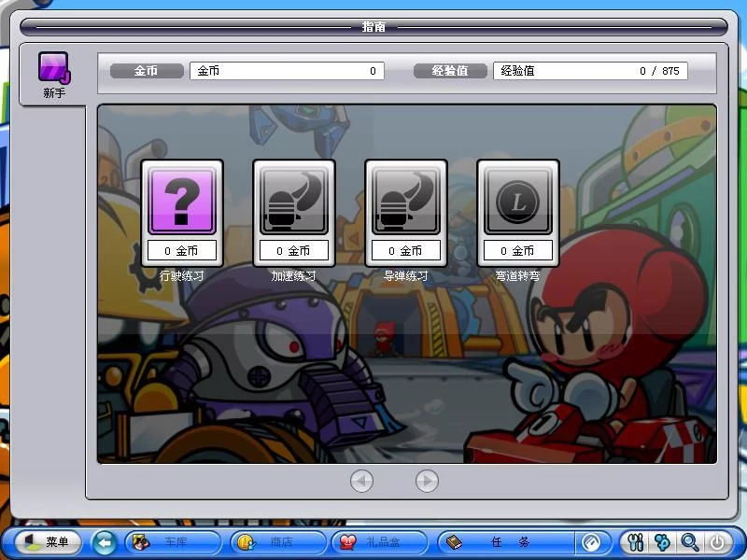Click the purple 新手 rank badge icon
The height and width of the screenshot is (560, 747).
(x=54, y=67)
